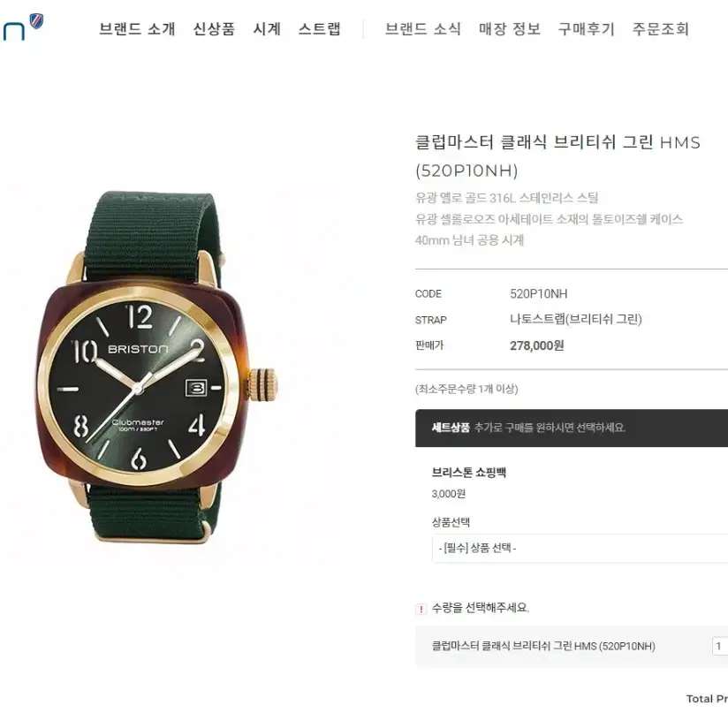728x728 pixels.
Task: Click the 278,000원 price text
Action: pyautogui.click(x=536, y=346)
